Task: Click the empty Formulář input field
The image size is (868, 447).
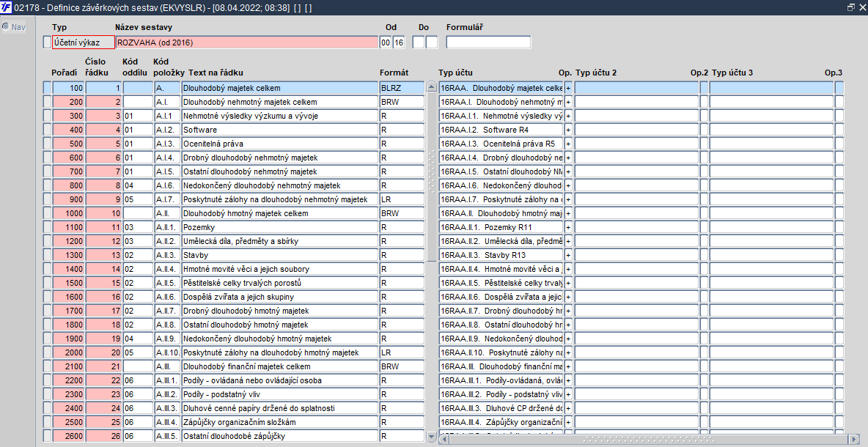Action: point(488,43)
